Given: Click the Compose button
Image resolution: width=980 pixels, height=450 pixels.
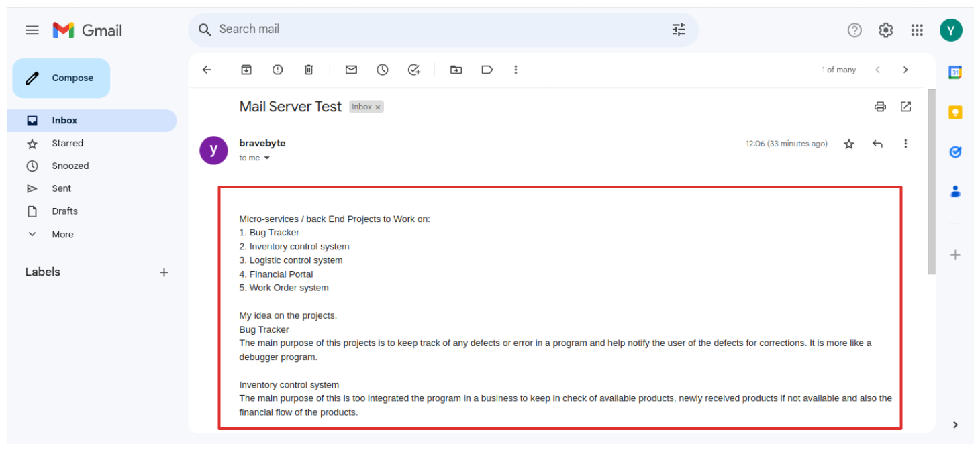Looking at the screenshot, I should click(x=61, y=78).
